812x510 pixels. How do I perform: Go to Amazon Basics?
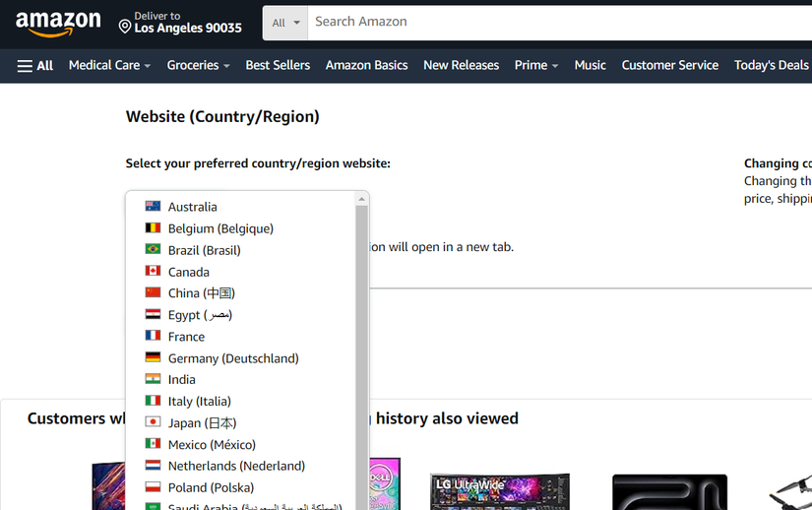(x=367, y=66)
